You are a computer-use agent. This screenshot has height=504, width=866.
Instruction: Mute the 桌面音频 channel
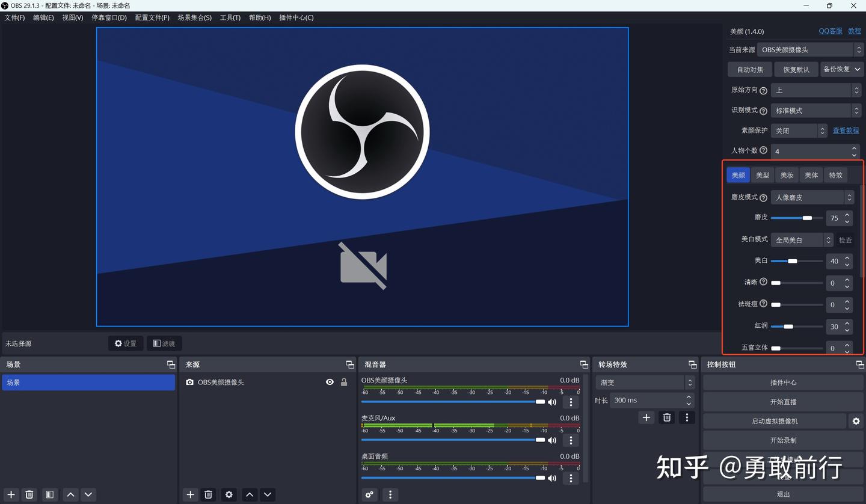click(552, 478)
